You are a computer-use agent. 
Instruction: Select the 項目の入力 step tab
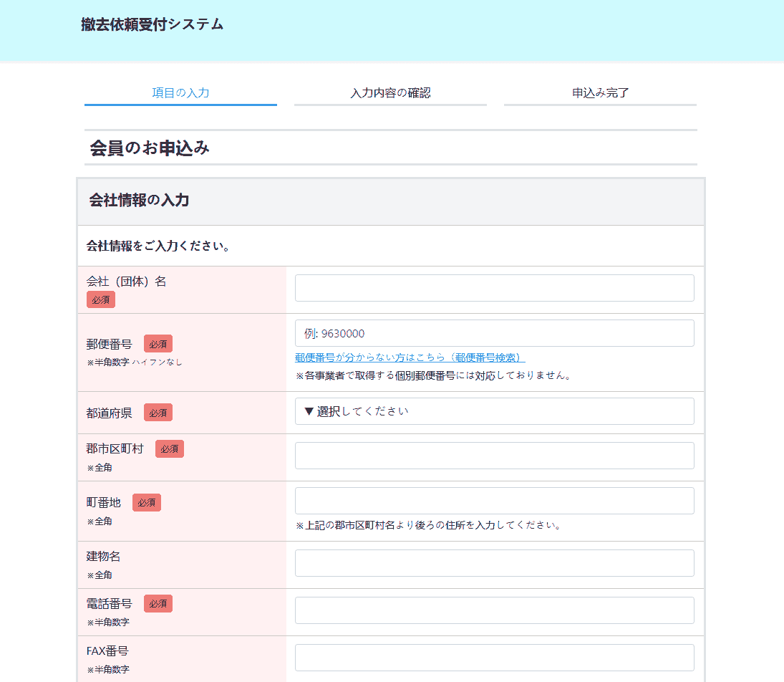[180, 93]
